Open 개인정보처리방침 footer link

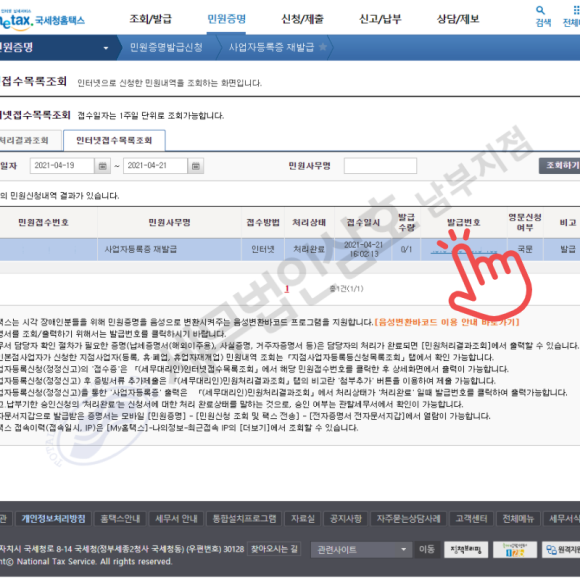point(53,519)
